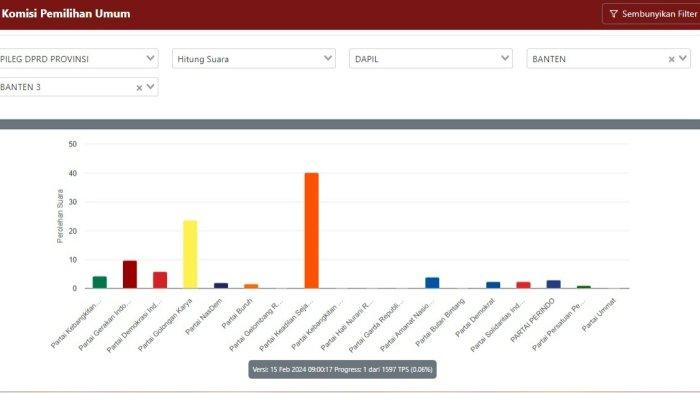Click the PARTAI PERINDO axis label
Image resolution: width=700 pixels, height=393 pixels.
coord(532,320)
